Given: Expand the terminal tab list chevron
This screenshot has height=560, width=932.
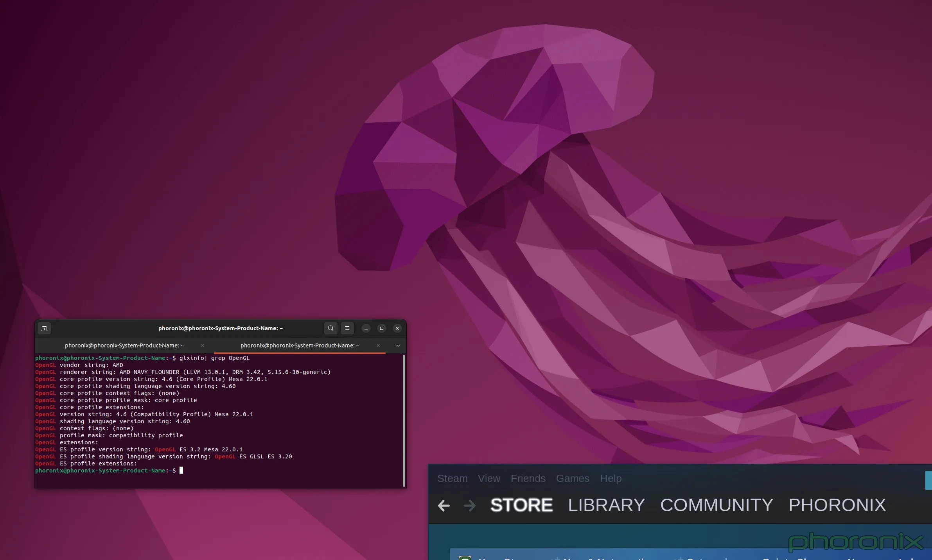Looking at the screenshot, I should point(398,345).
